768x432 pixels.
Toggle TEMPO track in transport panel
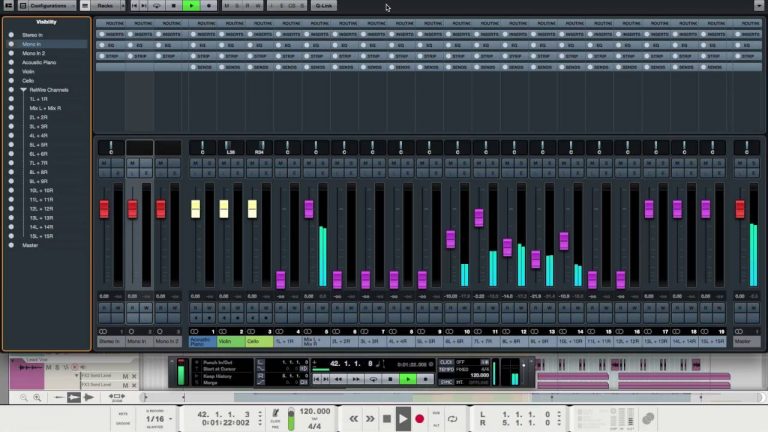[446, 369]
